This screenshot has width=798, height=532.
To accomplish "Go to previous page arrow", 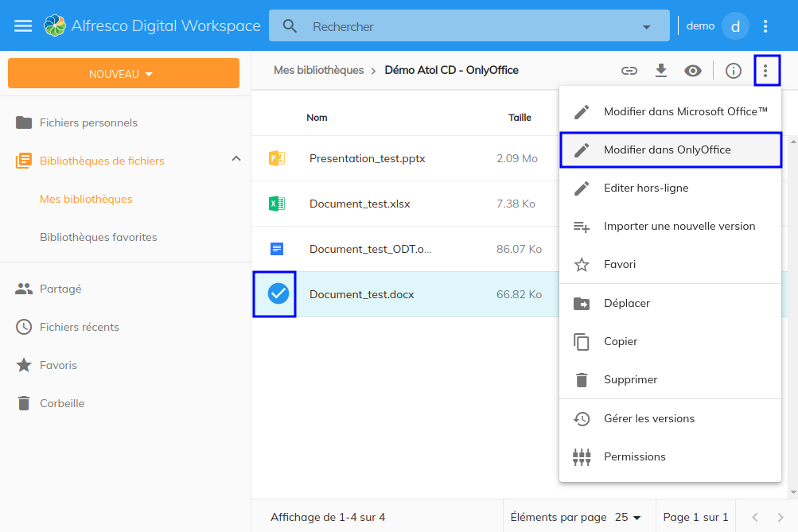I will (755, 517).
